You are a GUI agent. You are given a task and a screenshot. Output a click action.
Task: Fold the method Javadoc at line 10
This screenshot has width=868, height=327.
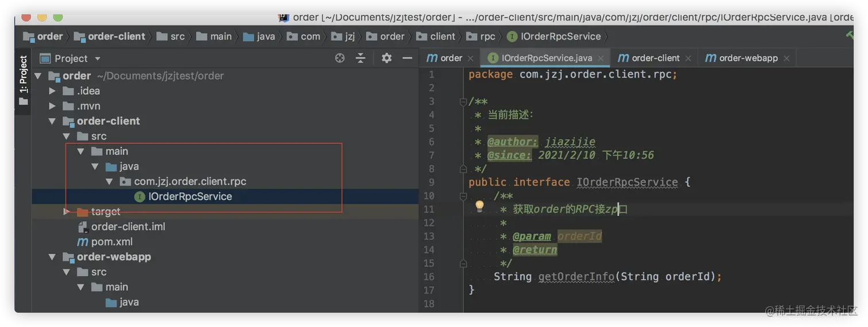[x=463, y=196]
